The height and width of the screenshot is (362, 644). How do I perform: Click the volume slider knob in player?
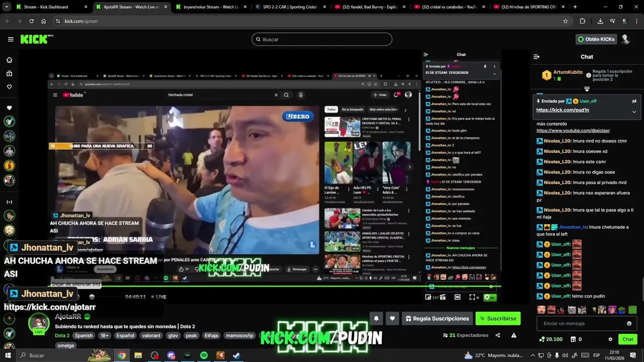pos(92,297)
